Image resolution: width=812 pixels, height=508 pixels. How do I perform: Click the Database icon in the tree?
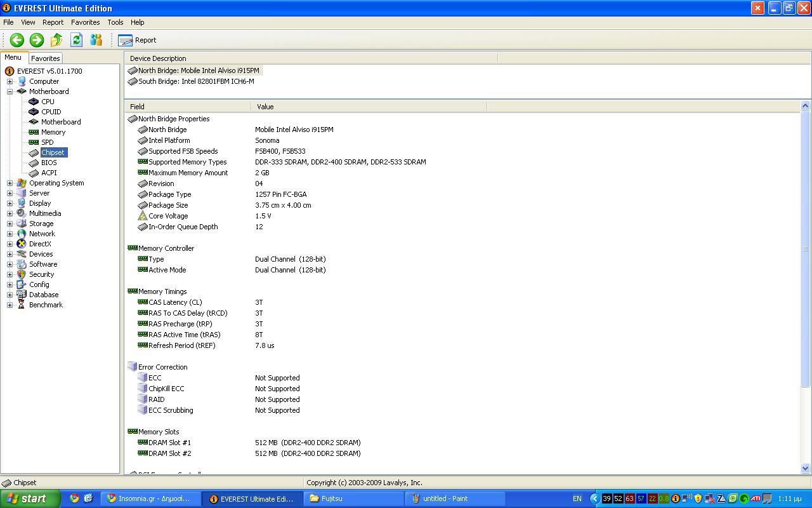click(x=22, y=295)
